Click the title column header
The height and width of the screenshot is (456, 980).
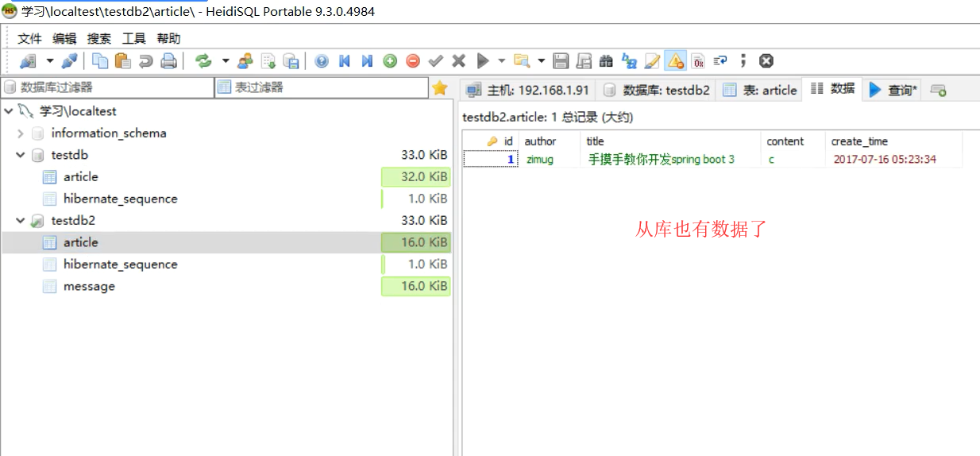pyautogui.click(x=671, y=141)
